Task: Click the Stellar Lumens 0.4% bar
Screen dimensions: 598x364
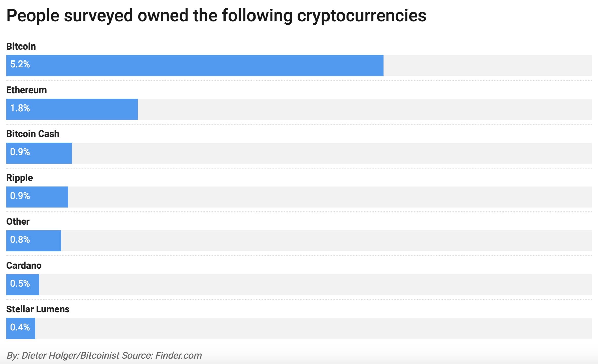Action: 21,328
